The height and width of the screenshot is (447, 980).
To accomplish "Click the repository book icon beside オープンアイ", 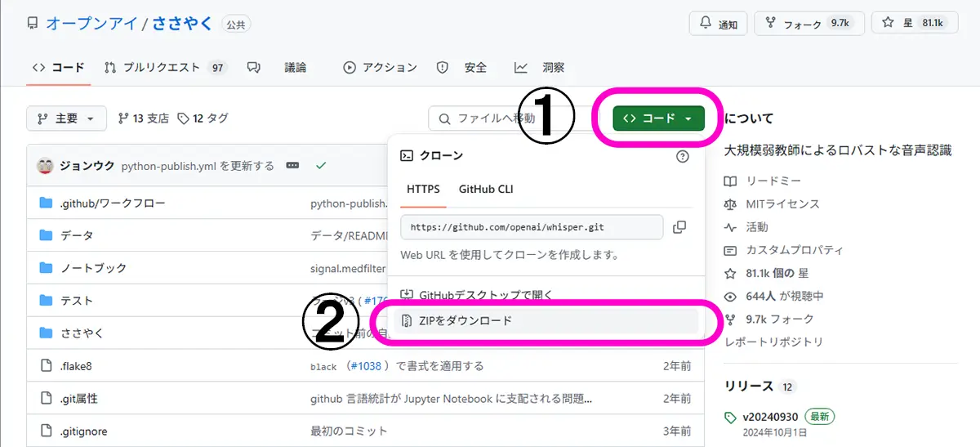I will point(33,24).
